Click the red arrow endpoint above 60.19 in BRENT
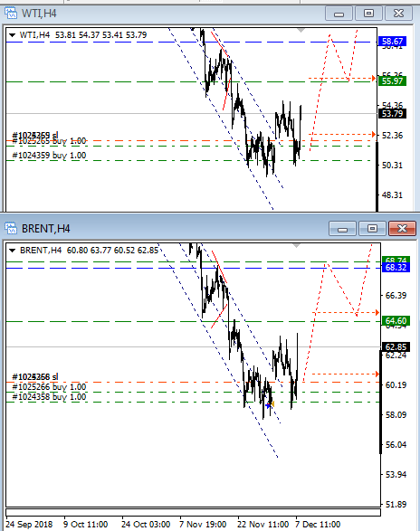The width and height of the screenshot is (420, 531). tap(377, 374)
